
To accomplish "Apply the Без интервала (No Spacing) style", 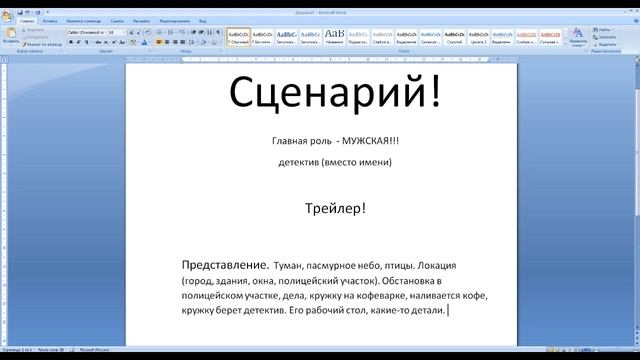I will pyautogui.click(x=262, y=37).
